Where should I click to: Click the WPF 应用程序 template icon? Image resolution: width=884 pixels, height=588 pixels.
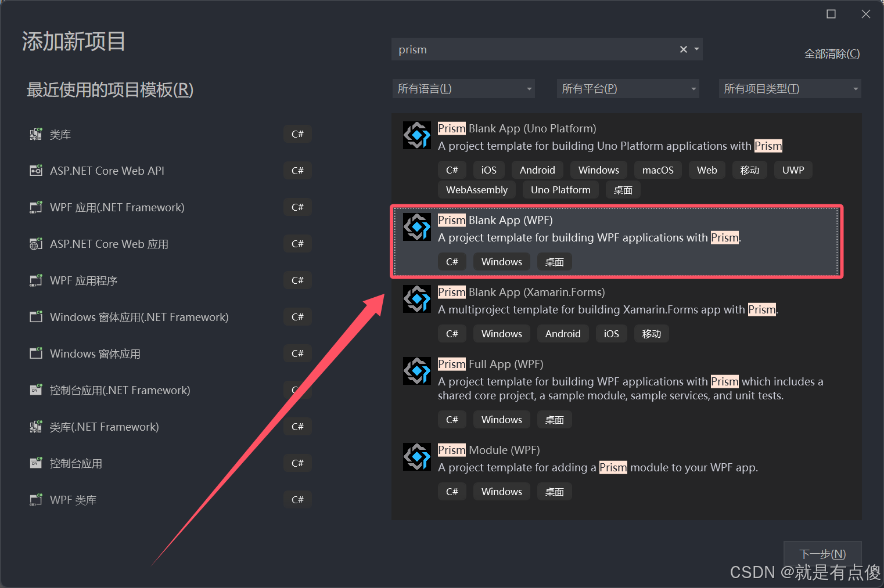click(x=36, y=280)
